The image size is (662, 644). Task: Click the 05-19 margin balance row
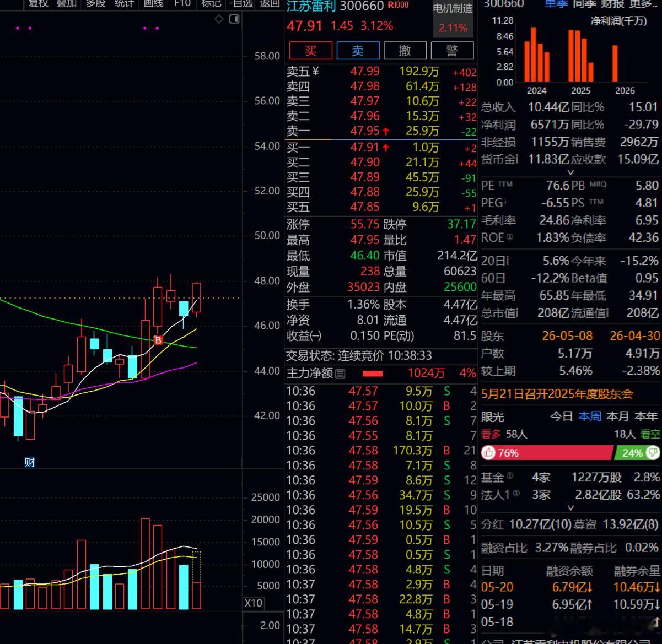pos(570,604)
